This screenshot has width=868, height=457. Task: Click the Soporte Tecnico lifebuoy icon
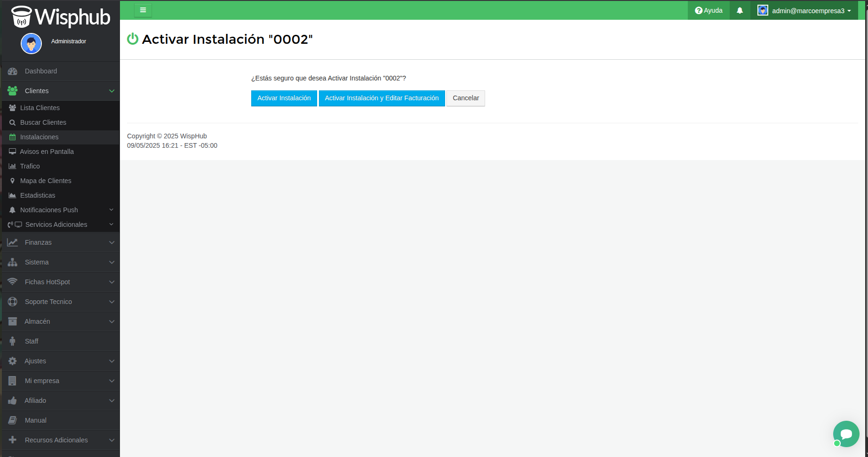(x=13, y=302)
